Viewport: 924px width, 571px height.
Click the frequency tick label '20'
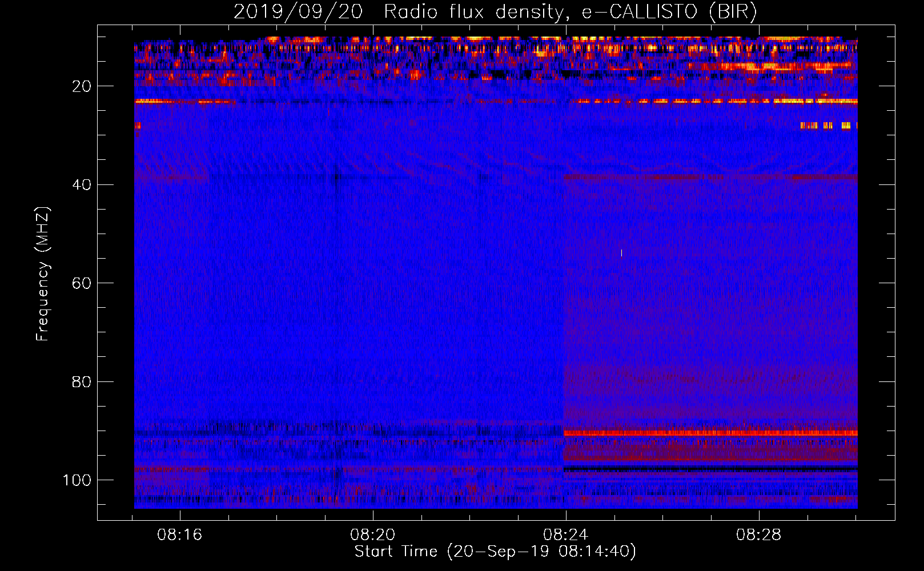pyautogui.click(x=81, y=86)
